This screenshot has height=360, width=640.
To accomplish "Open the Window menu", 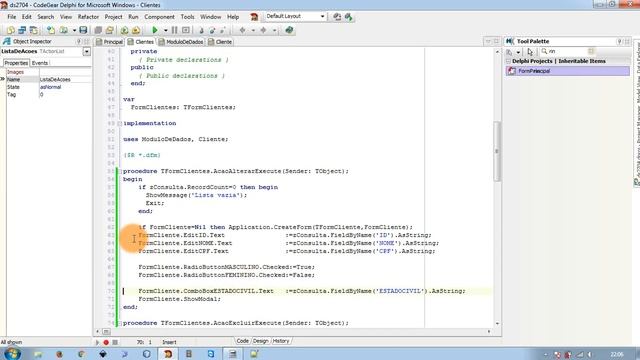I will click(x=210, y=17).
